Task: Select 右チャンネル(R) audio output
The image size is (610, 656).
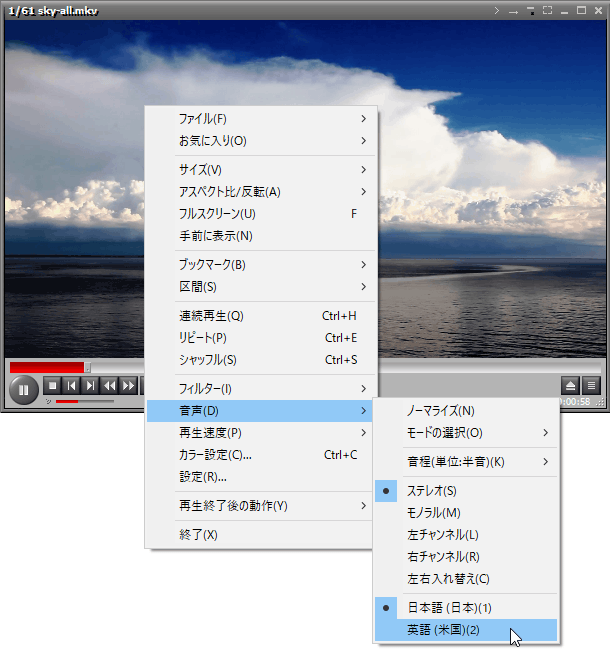Action: [x=466, y=557]
